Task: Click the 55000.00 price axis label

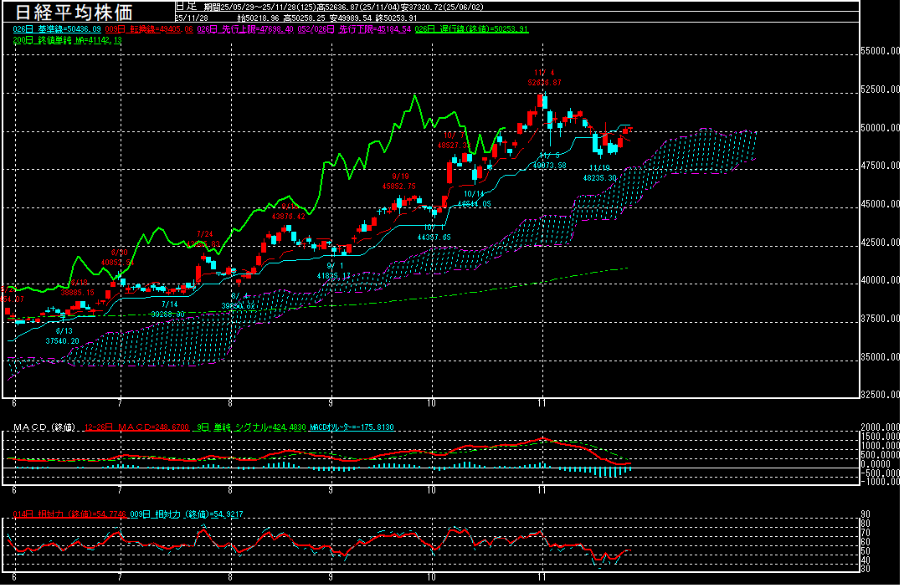Action: (x=881, y=51)
